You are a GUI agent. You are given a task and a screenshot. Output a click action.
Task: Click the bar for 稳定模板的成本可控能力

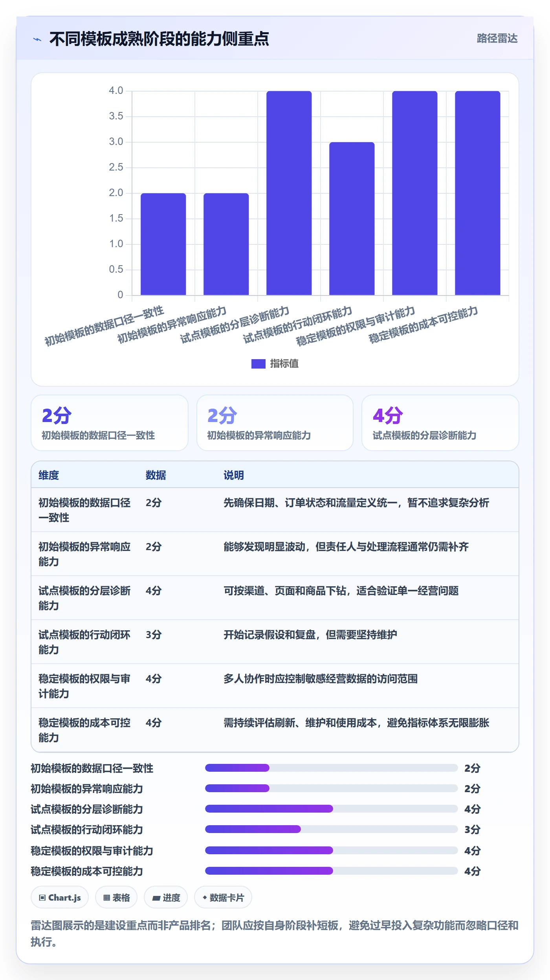pos(477,193)
